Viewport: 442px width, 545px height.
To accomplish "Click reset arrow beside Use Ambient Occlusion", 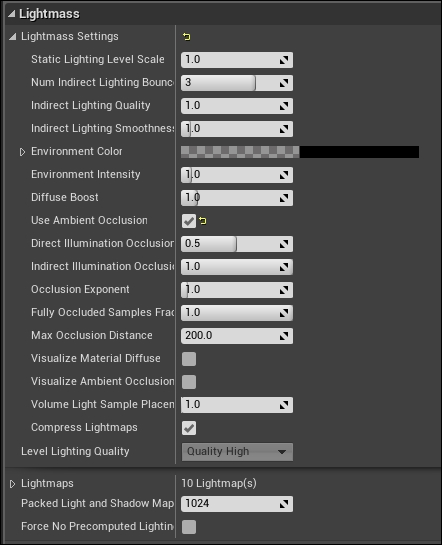I will [203, 220].
